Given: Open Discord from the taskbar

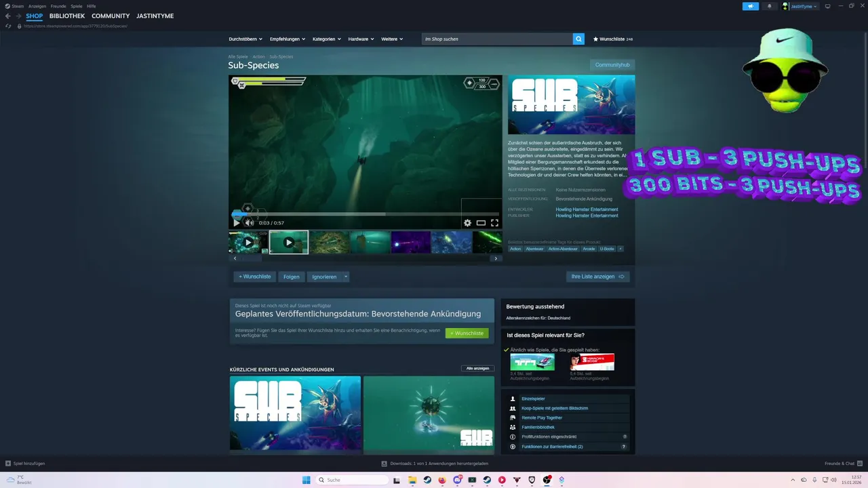Looking at the screenshot, I should point(457,480).
